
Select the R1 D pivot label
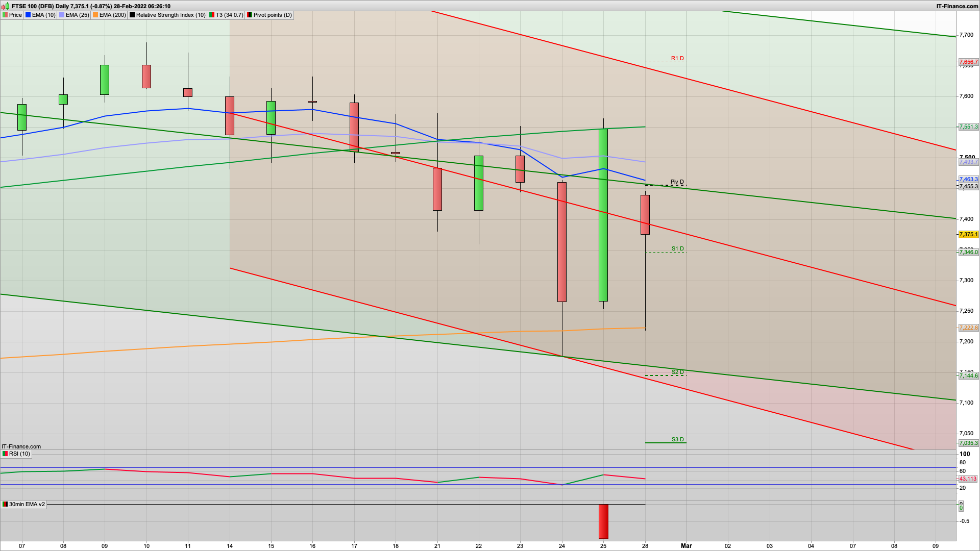[677, 58]
